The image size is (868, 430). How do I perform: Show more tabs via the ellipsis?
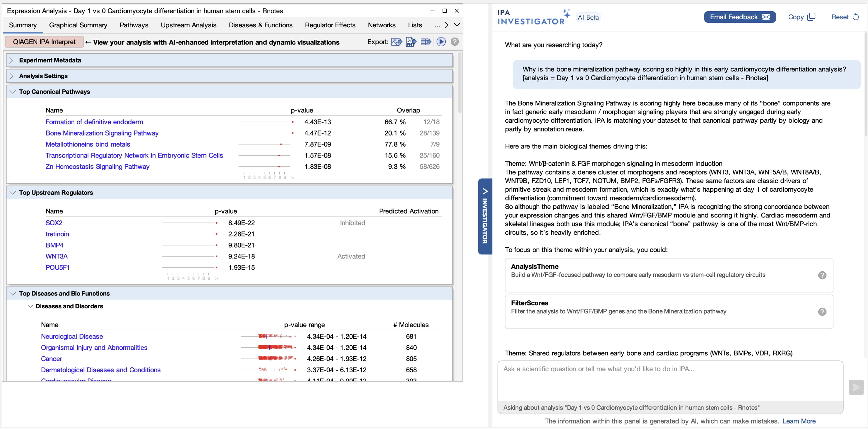pyautogui.click(x=437, y=25)
